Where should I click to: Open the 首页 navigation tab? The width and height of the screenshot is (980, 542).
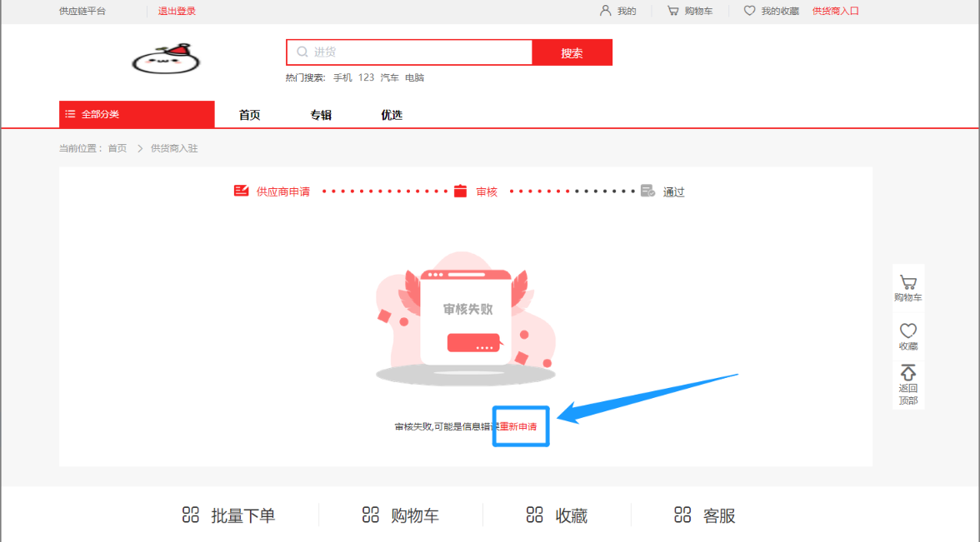point(249,115)
